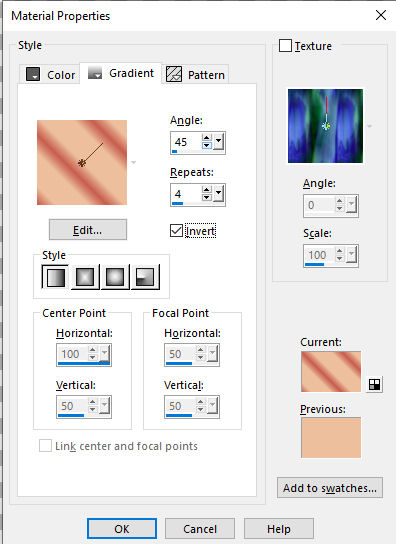Select the Sunburst gradient style icon
The image size is (396, 544).
[x=115, y=277]
